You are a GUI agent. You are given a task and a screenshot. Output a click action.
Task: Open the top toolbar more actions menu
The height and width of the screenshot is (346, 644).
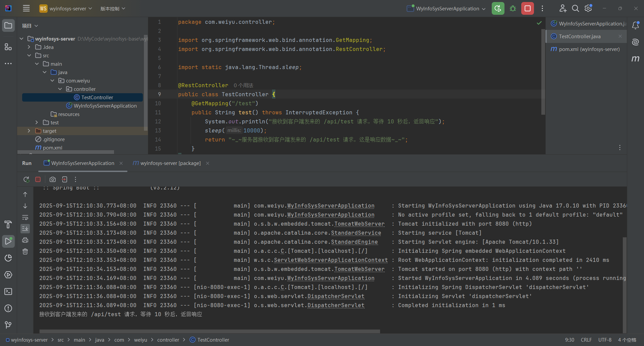coord(542,8)
